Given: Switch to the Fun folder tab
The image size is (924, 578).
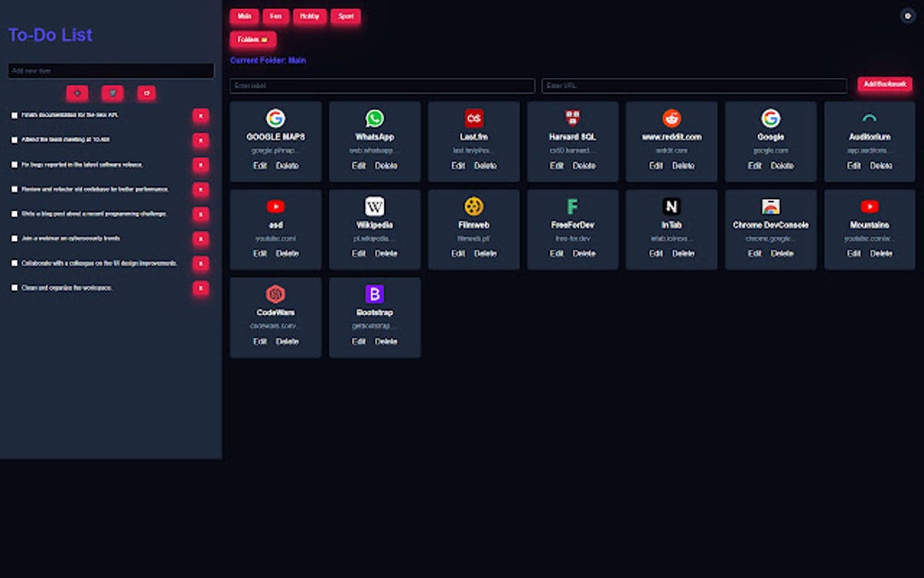Looking at the screenshot, I should pyautogui.click(x=275, y=16).
